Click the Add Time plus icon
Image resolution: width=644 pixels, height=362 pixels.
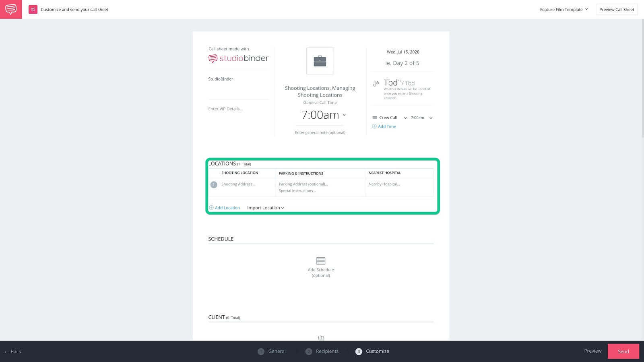click(x=374, y=126)
